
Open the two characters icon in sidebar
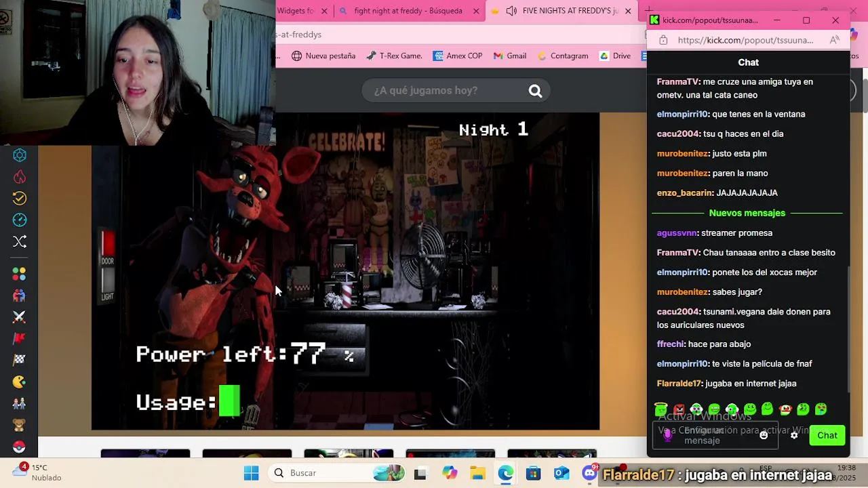tap(20, 404)
